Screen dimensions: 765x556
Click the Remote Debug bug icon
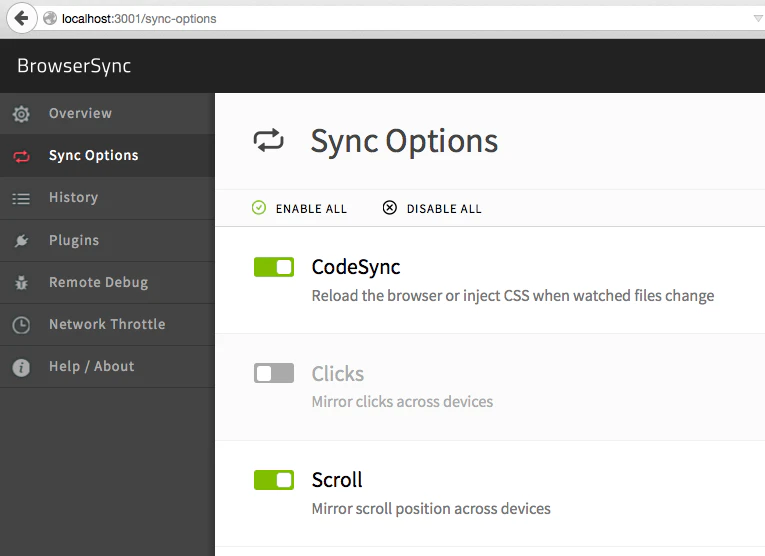click(21, 282)
